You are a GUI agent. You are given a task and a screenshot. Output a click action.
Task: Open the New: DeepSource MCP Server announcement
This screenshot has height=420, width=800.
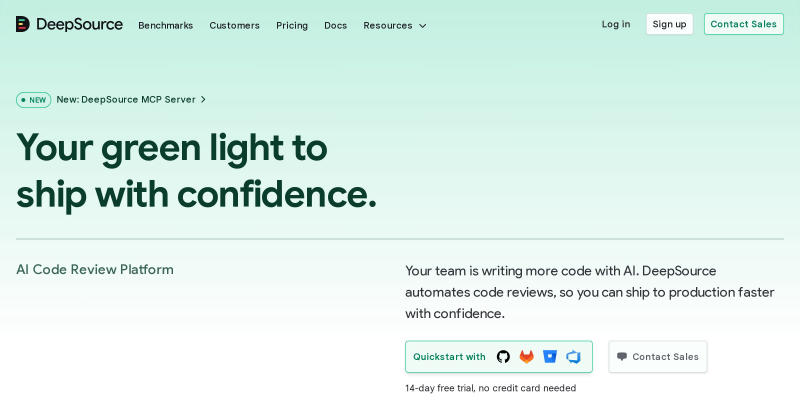tap(126, 100)
